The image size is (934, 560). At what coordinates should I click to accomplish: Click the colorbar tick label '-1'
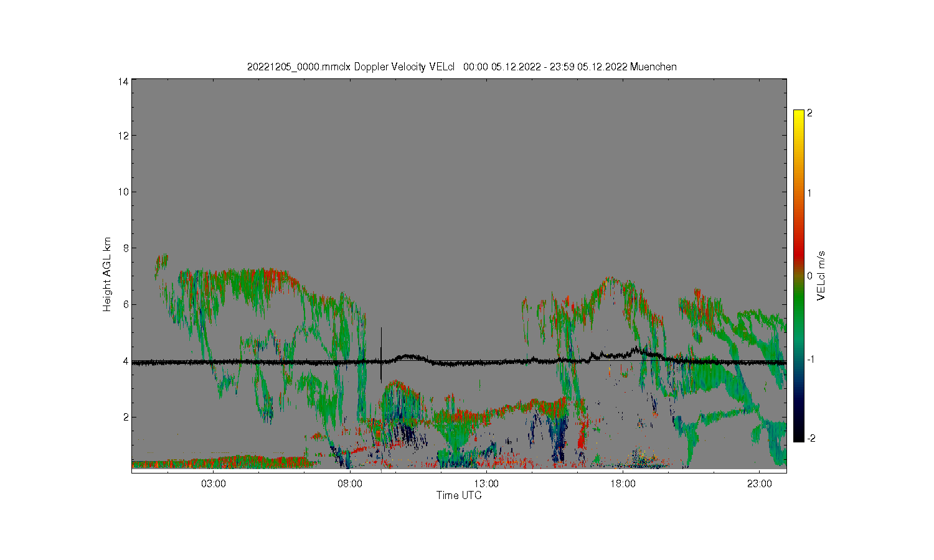tap(810, 360)
